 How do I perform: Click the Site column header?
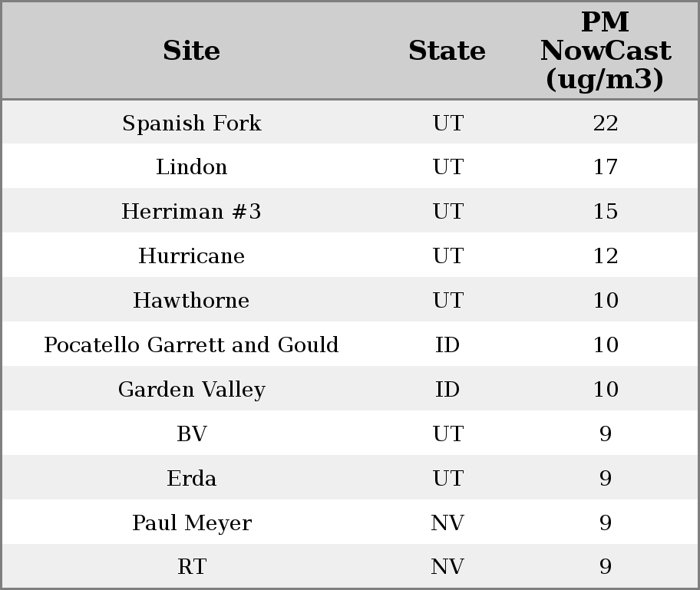(x=191, y=51)
